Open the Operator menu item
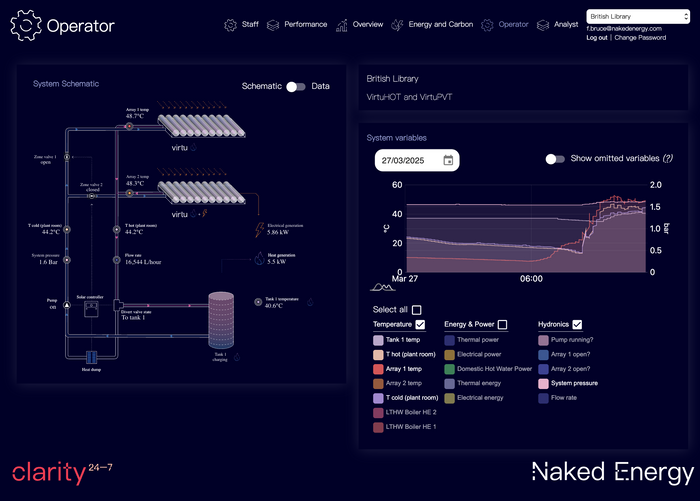Image resolution: width=700 pixels, height=501 pixels. point(513,25)
